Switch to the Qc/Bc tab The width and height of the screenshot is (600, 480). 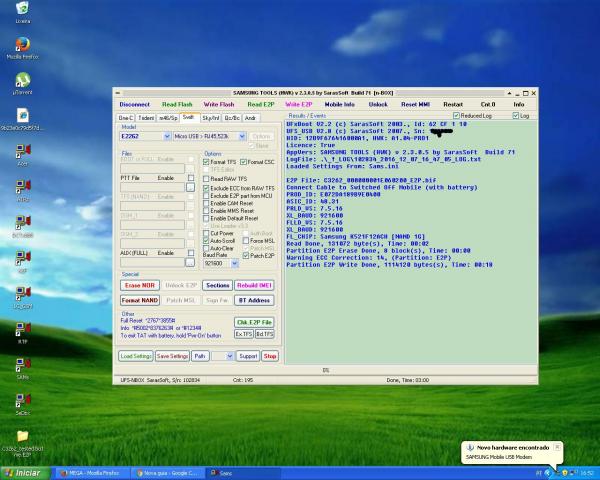232,118
